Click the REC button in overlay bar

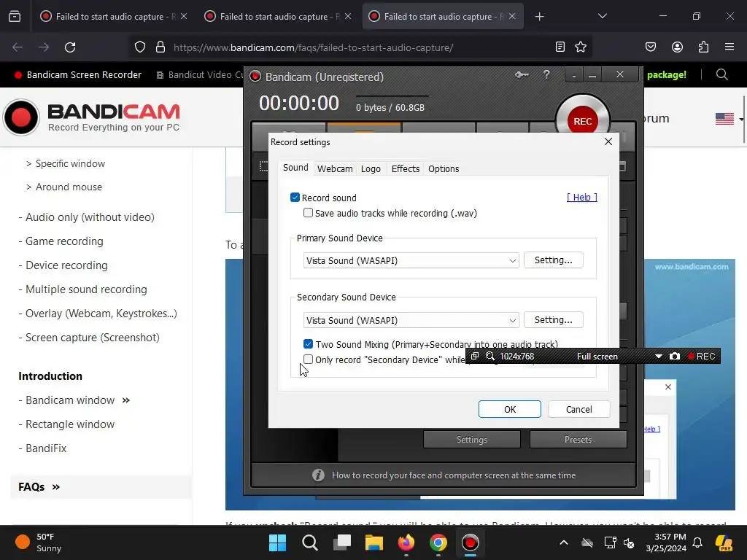pyautogui.click(x=701, y=356)
